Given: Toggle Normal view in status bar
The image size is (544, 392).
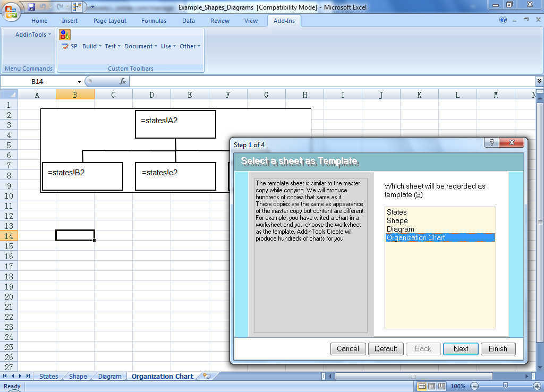Looking at the screenshot, I should (x=421, y=386).
